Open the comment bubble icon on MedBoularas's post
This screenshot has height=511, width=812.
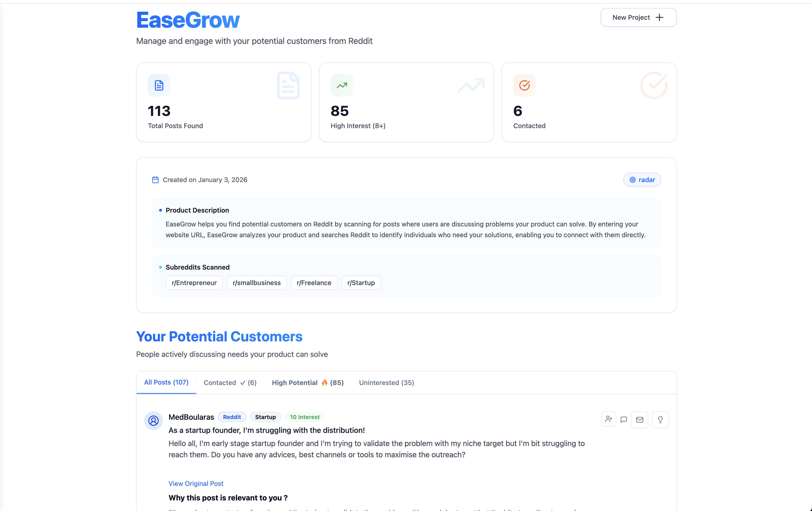point(624,419)
